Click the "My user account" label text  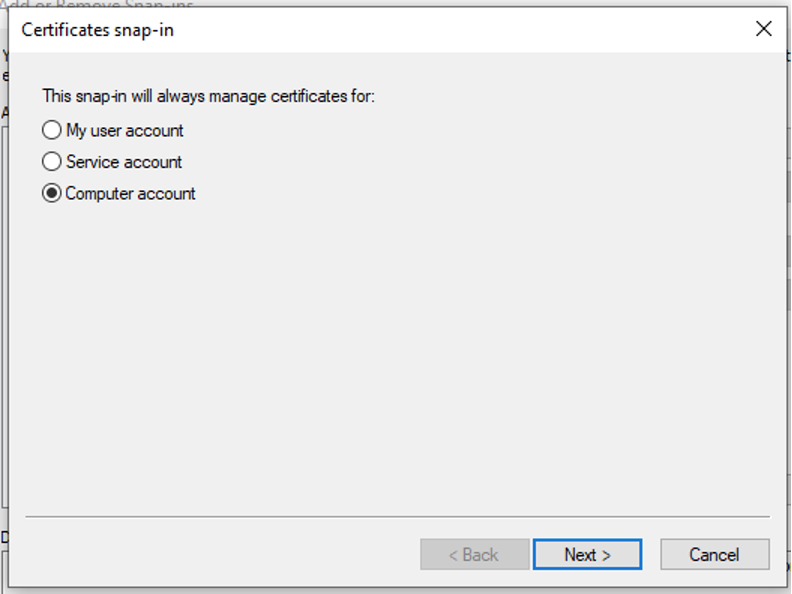tap(125, 131)
